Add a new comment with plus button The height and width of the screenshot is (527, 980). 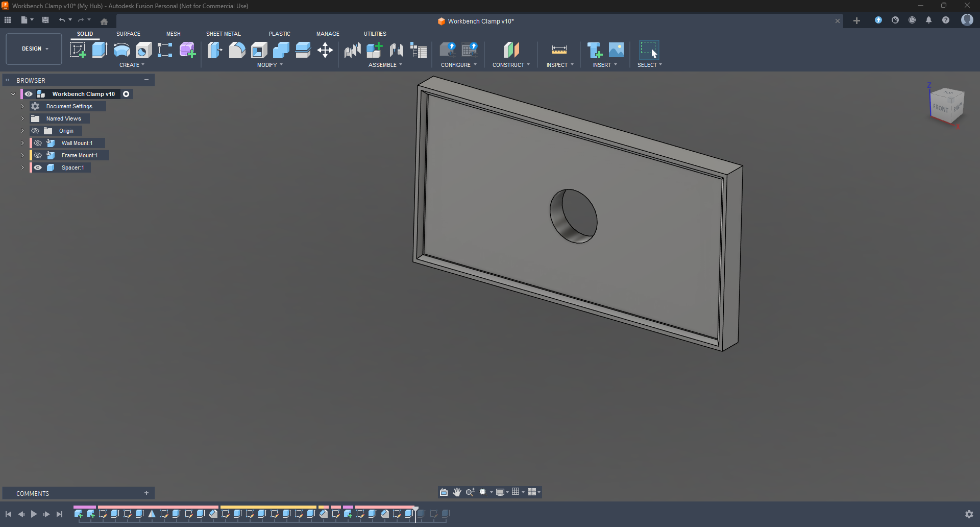[146, 493]
